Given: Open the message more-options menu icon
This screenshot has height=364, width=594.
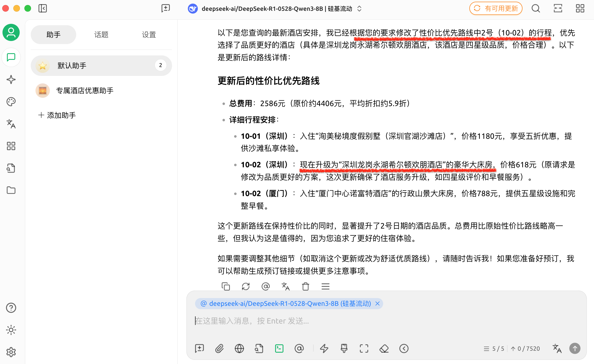Looking at the screenshot, I should click(326, 286).
